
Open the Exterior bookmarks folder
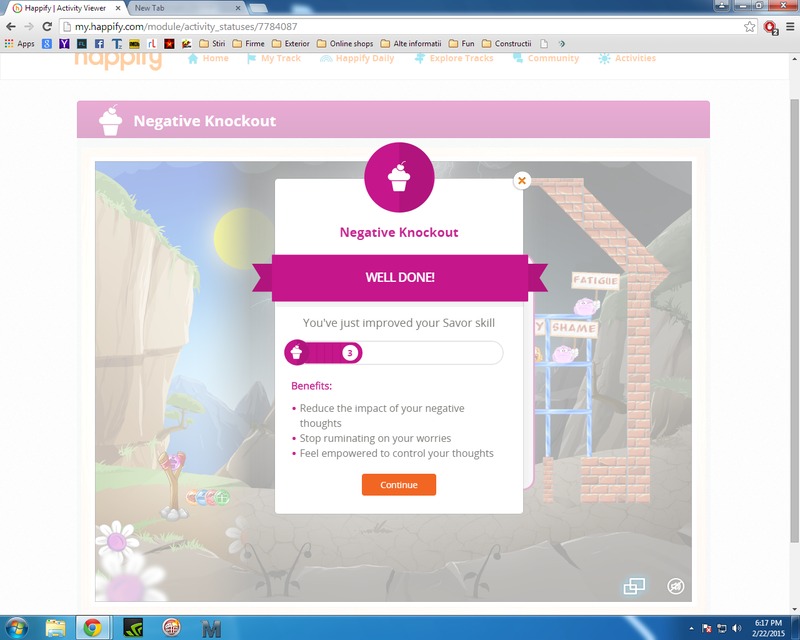pos(290,43)
